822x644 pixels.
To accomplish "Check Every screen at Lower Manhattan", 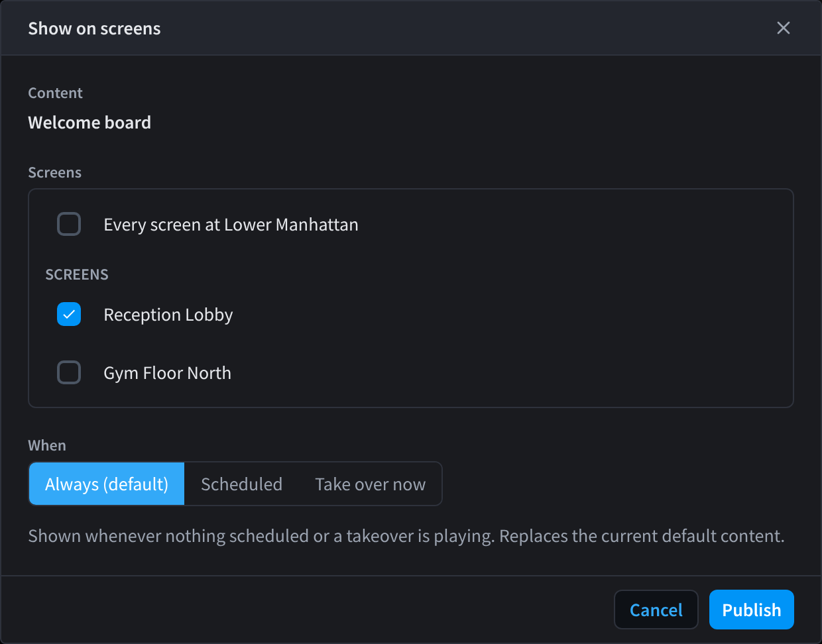I will (69, 224).
